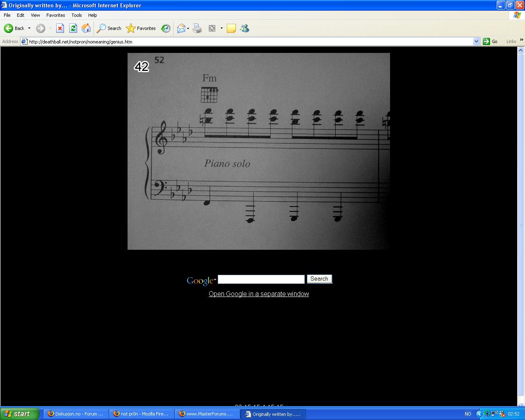
Task: Open the Tools menu
Action: (77, 15)
